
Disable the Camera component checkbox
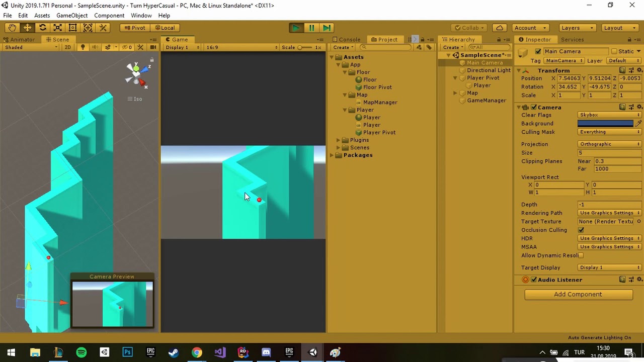point(533,107)
